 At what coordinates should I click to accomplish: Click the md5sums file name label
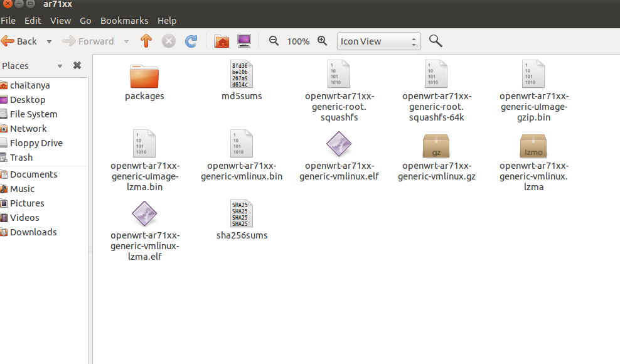pyautogui.click(x=242, y=96)
